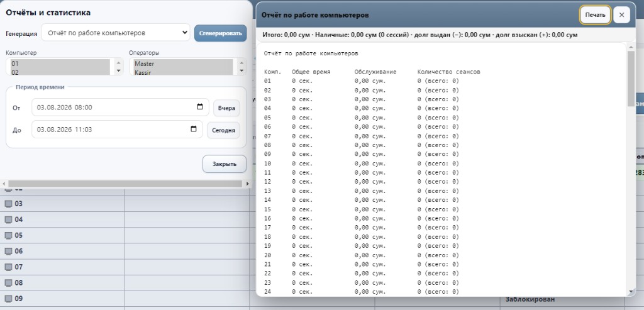Close the Отчёт по работе компьютеров window
Image resolution: width=644 pixels, height=310 pixels.
pos(621,15)
